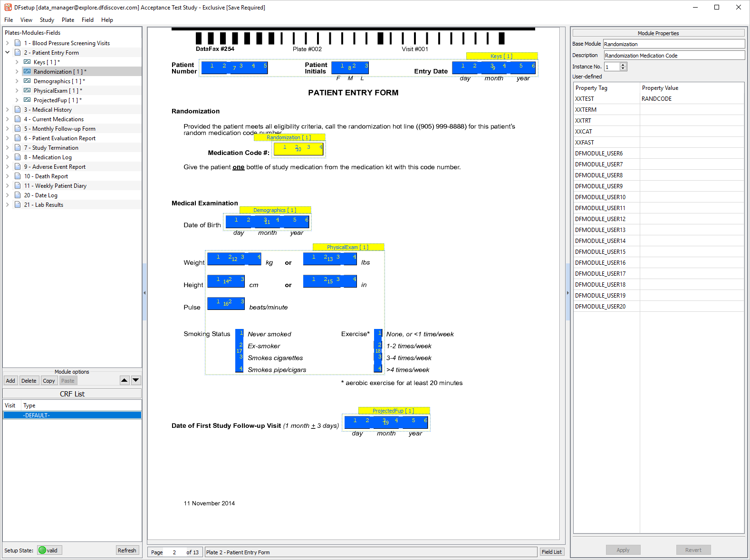Click the move module down arrow button
This screenshot has height=560, width=750.
136,380
